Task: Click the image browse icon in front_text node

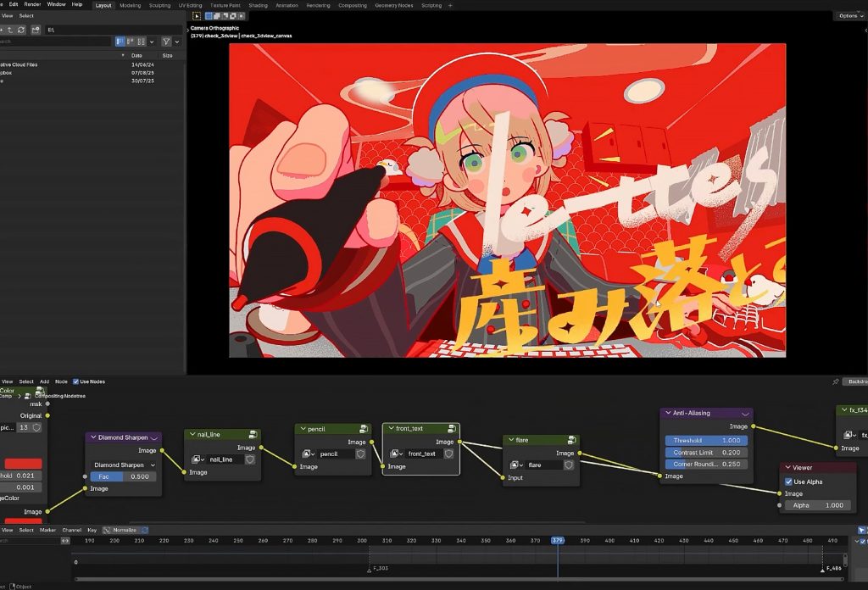Action: coord(394,454)
